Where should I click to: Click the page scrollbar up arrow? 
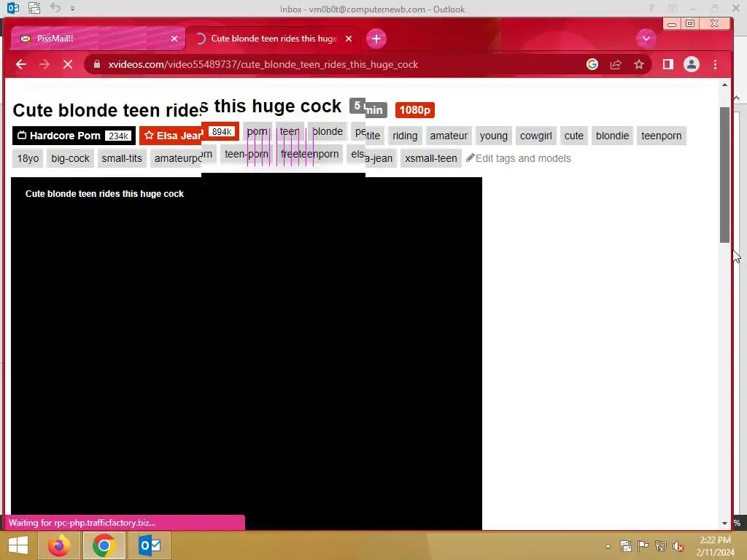[724, 85]
